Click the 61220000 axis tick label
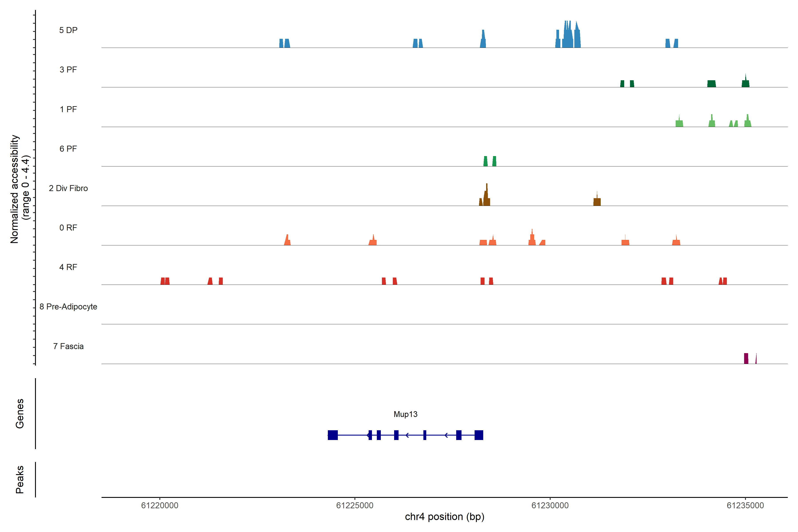 coord(159,506)
